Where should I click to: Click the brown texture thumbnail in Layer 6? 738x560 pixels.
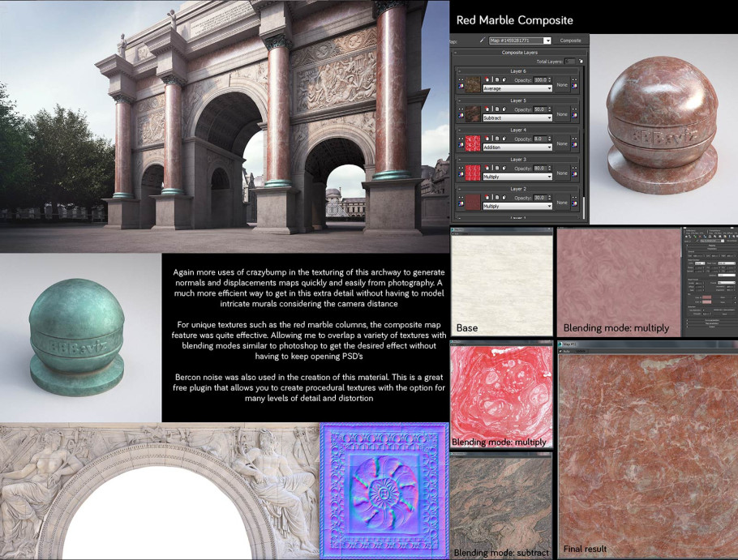click(x=473, y=84)
